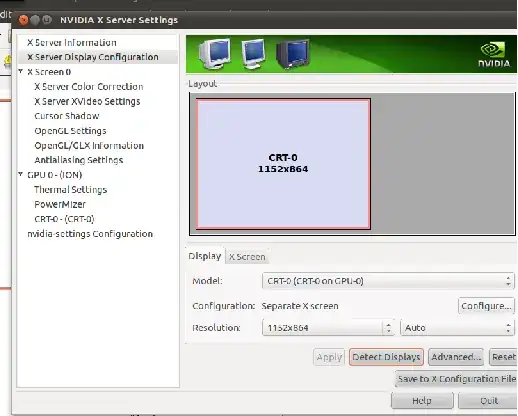Close the NVIDIA X Server Settings window

click(x=23, y=20)
